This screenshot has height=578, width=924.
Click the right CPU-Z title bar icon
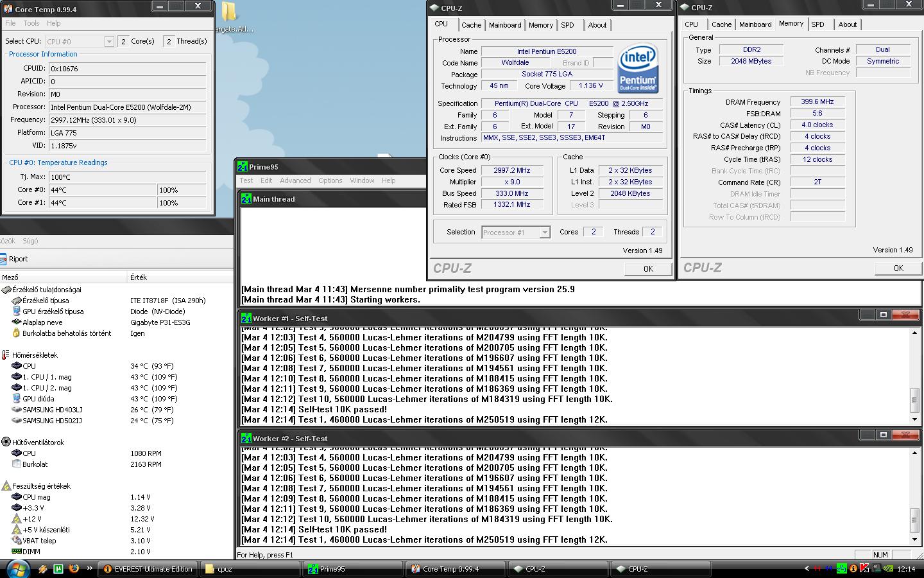685,8
